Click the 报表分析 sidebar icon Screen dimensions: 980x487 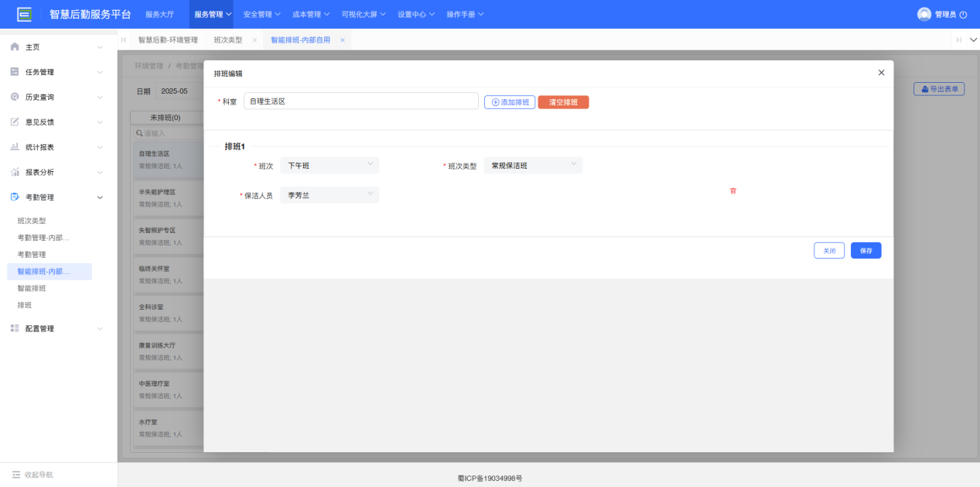click(x=15, y=172)
